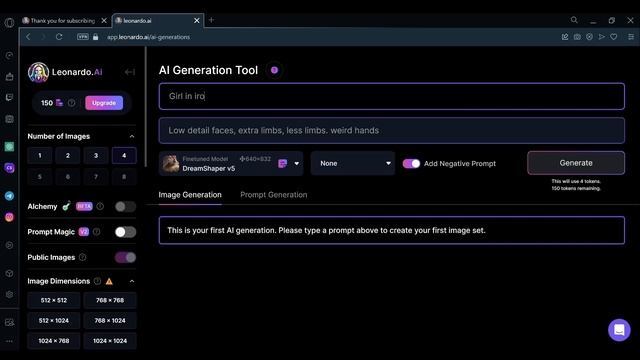Open the None style dropdown
The height and width of the screenshot is (360, 640).
tap(353, 163)
